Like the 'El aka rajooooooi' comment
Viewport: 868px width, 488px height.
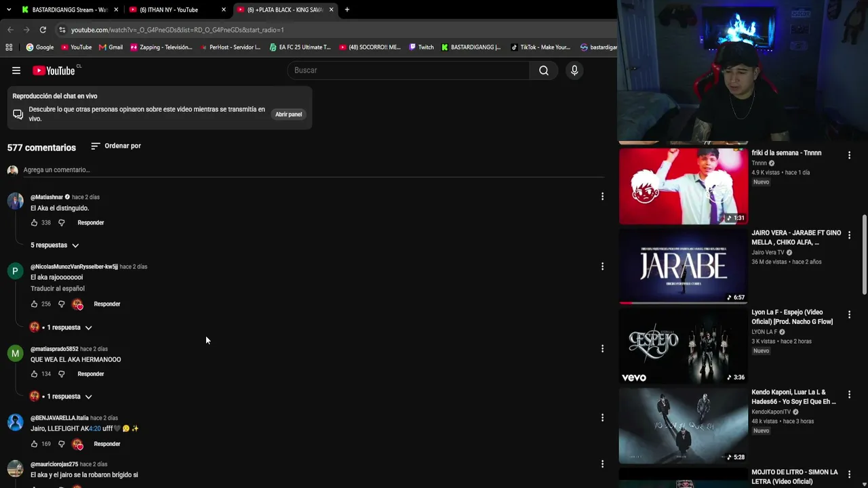(34, 304)
